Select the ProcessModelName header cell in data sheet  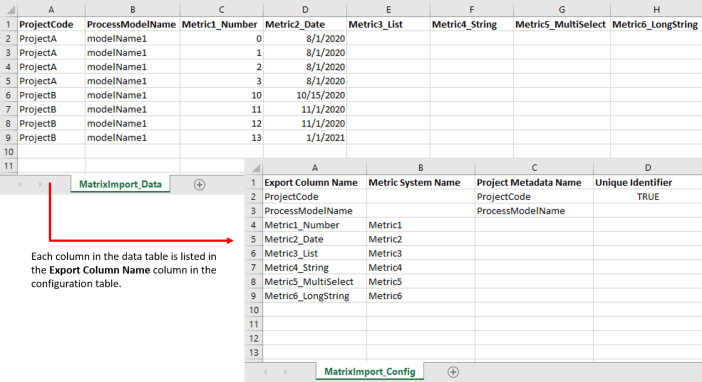132,24
